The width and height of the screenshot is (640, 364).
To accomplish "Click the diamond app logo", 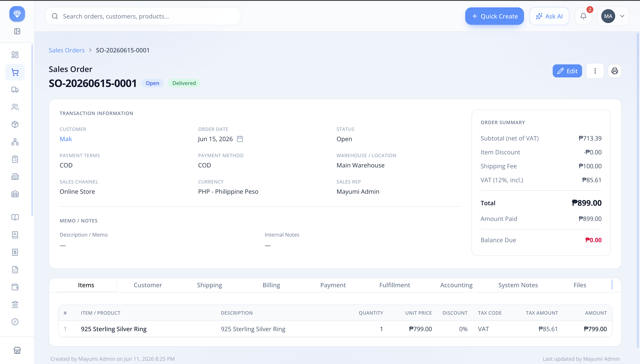I will pos(17,14).
